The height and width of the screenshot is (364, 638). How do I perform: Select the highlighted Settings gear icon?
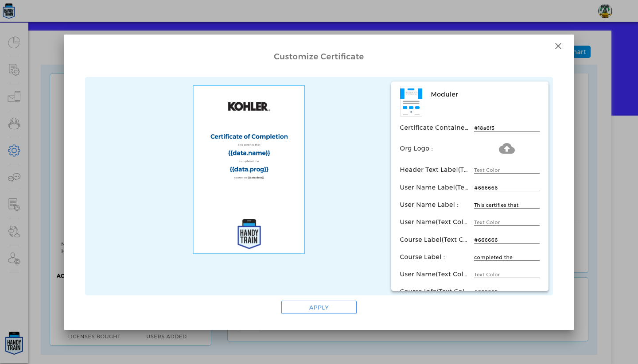click(x=14, y=151)
